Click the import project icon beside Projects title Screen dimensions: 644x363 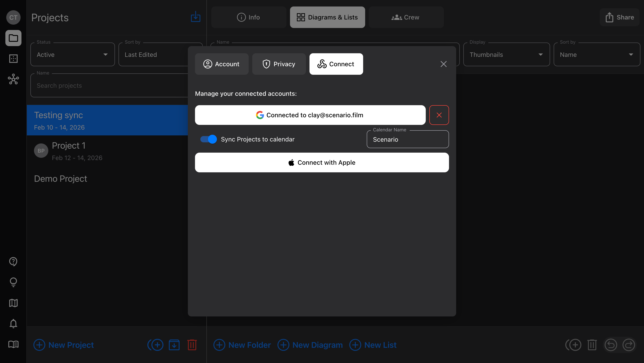(195, 17)
